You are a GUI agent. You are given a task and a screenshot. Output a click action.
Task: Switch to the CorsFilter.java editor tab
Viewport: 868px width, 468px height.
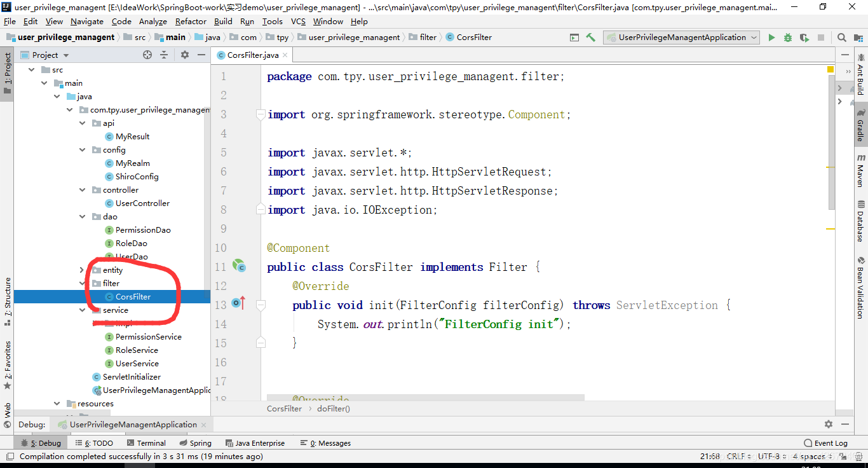252,55
